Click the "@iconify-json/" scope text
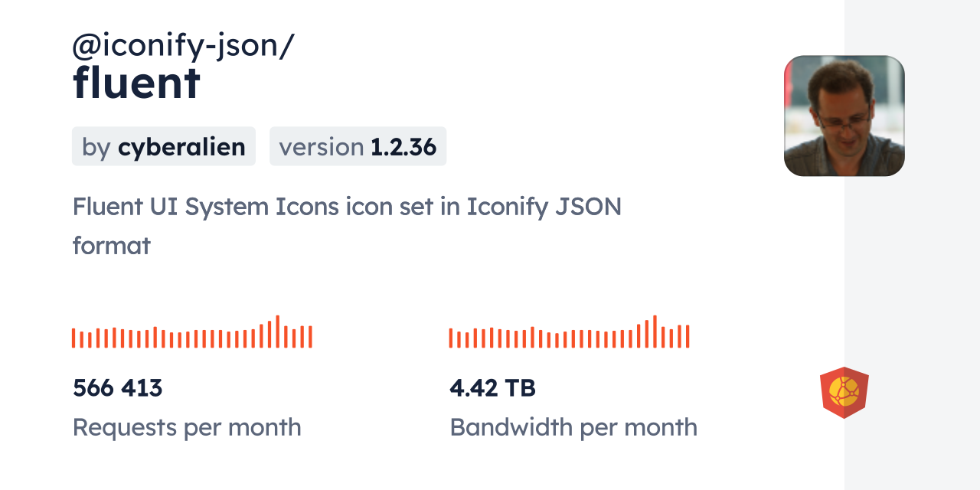Screen dimensions: 980x490 pyautogui.click(x=183, y=46)
